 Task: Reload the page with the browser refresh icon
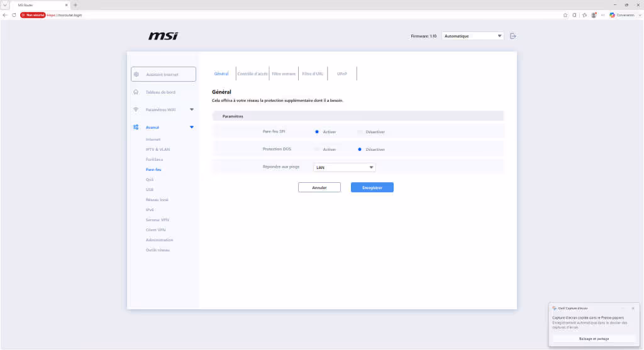click(x=14, y=15)
